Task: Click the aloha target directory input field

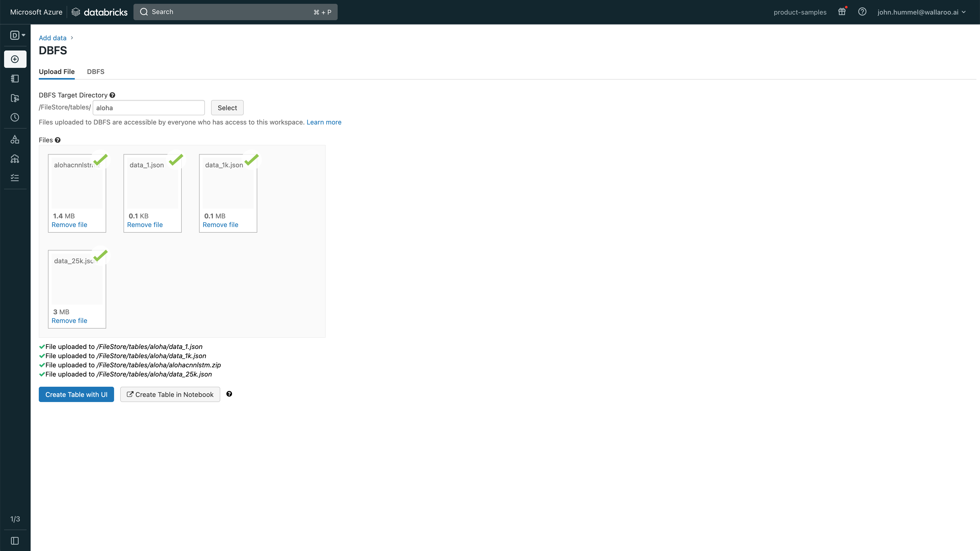Action: coord(148,108)
